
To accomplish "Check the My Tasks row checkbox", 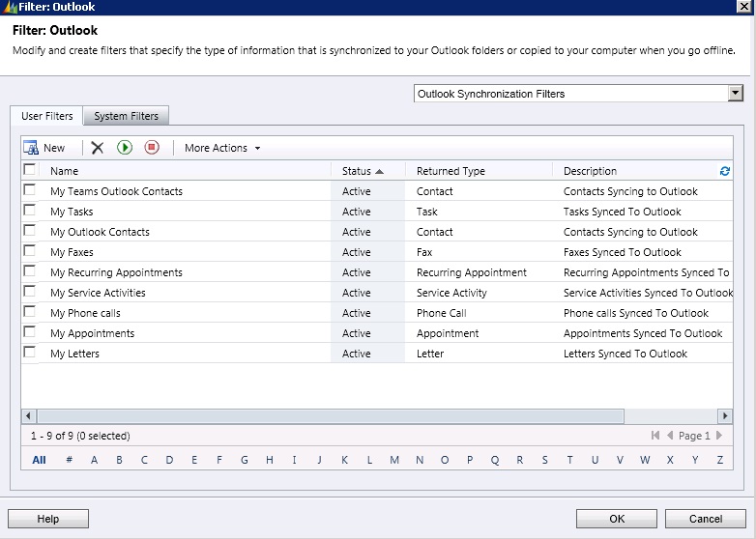I will [30, 212].
